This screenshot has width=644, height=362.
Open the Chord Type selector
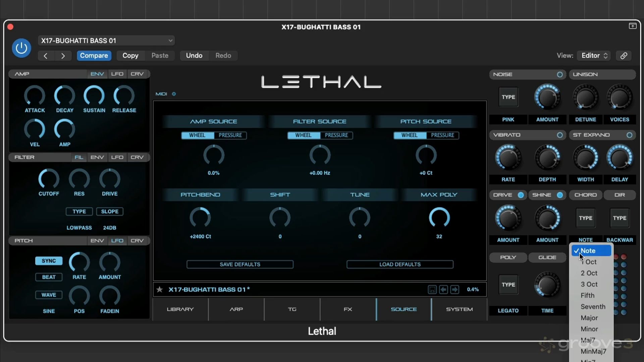586,218
